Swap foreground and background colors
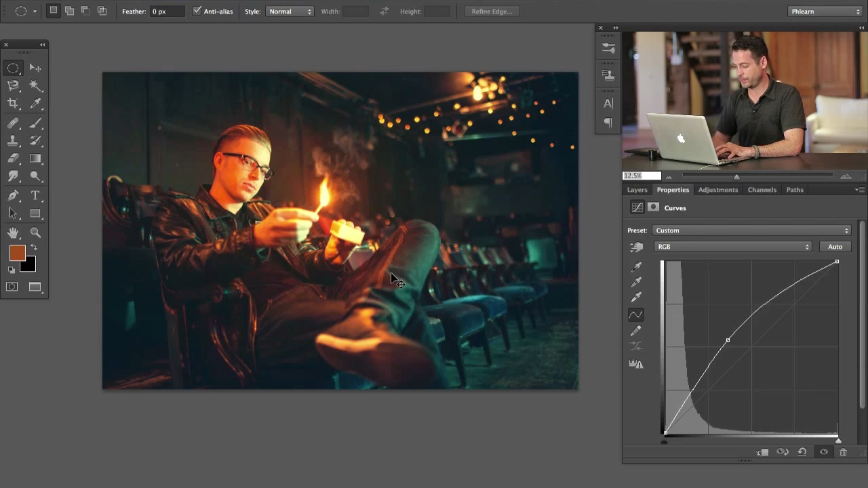The height and width of the screenshot is (488, 868). coord(34,248)
